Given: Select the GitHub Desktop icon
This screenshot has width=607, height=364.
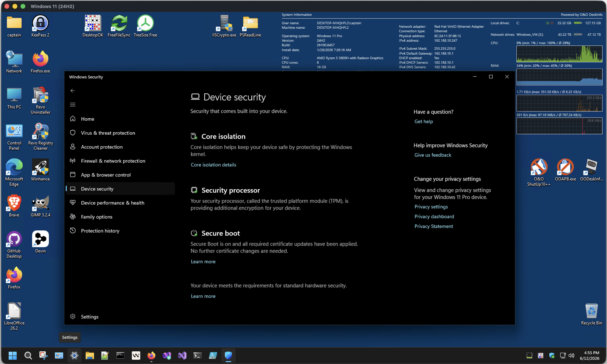Looking at the screenshot, I should point(14,245).
